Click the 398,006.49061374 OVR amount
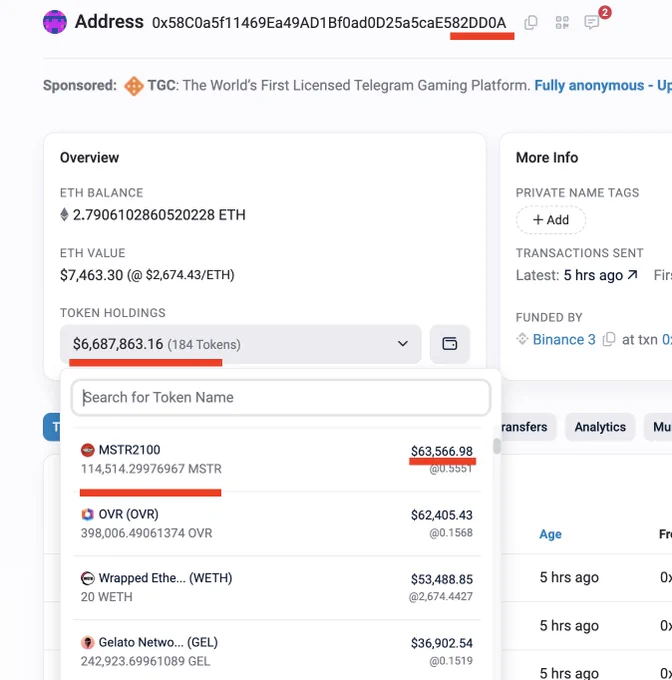This screenshot has width=672, height=680. coord(147,533)
